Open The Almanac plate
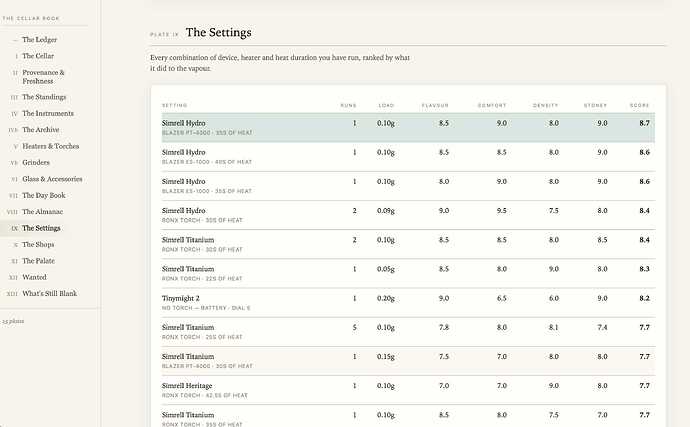This screenshot has height=427, width=690. [x=42, y=211]
